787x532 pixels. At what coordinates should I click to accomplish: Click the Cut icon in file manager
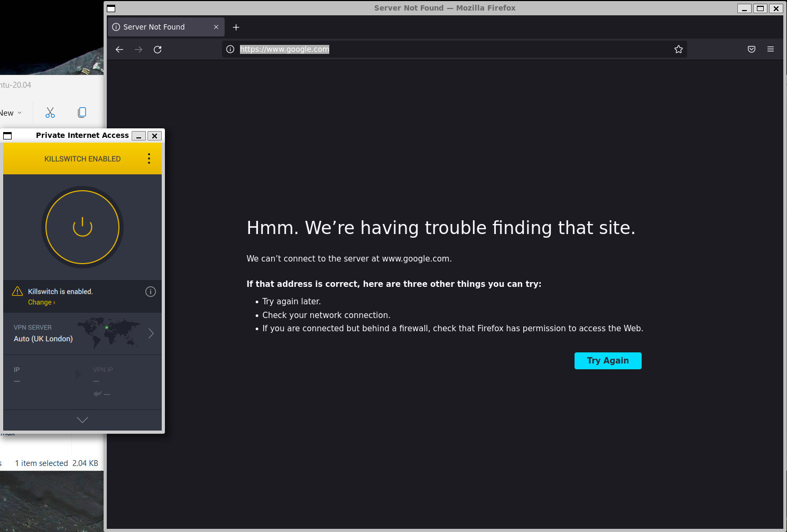pos(50,113)
